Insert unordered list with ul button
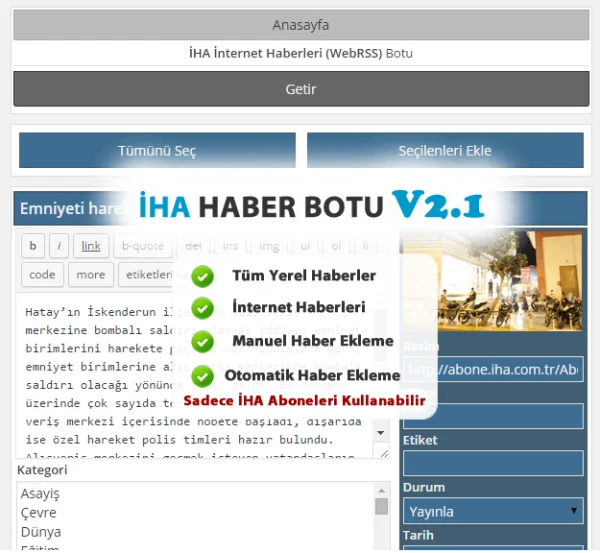Image resolution: width=600 pixels, height=553 pixels. click(x=305, y=246)
